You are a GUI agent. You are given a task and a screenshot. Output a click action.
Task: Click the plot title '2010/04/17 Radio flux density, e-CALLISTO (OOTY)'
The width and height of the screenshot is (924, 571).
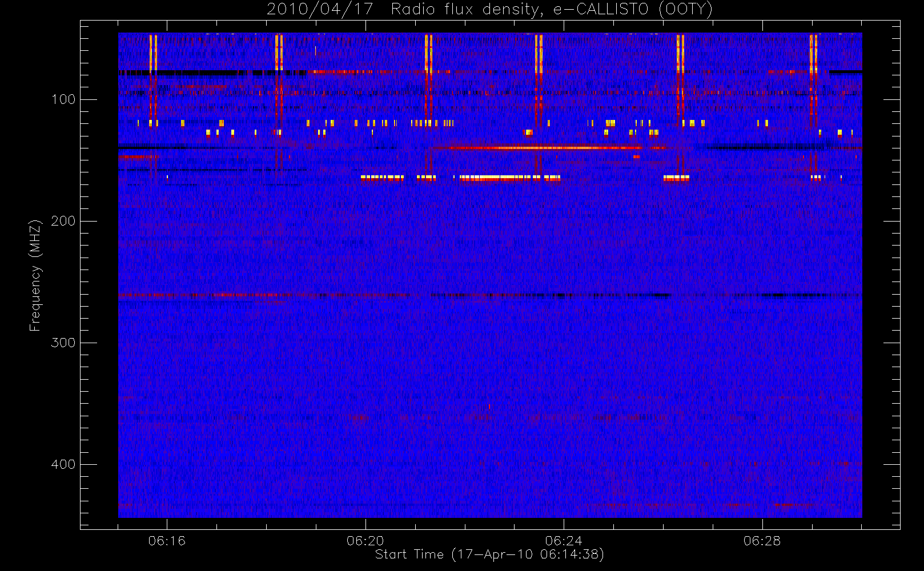coord(489,9)
